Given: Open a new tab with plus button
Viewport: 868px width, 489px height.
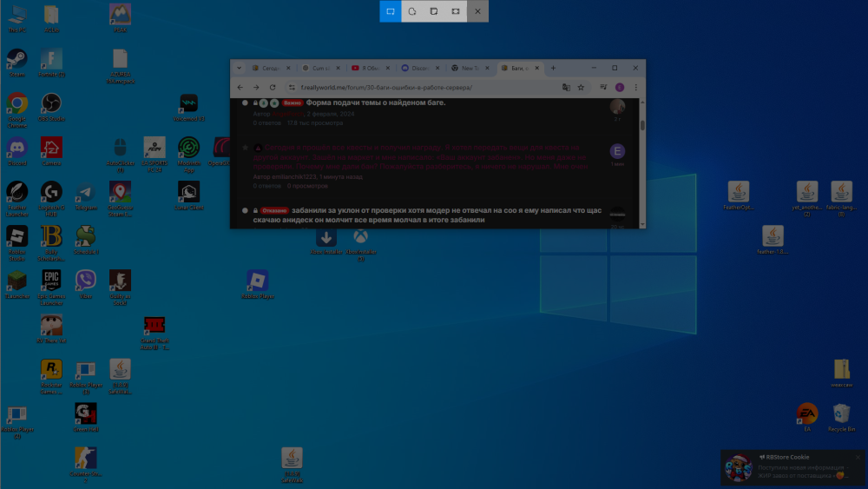Looking at the screenshot, I should pyautogui.click(x=553, y=68).
